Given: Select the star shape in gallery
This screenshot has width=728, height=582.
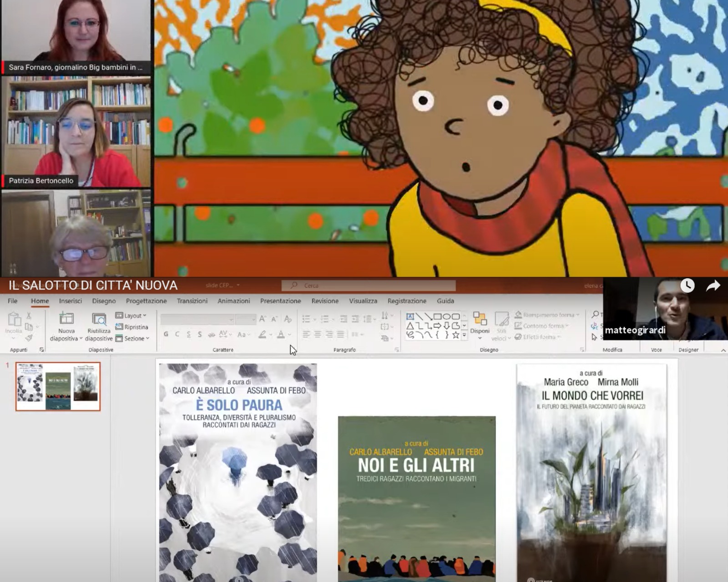Looking at the screenshot, I should click(x=455, y=335).
